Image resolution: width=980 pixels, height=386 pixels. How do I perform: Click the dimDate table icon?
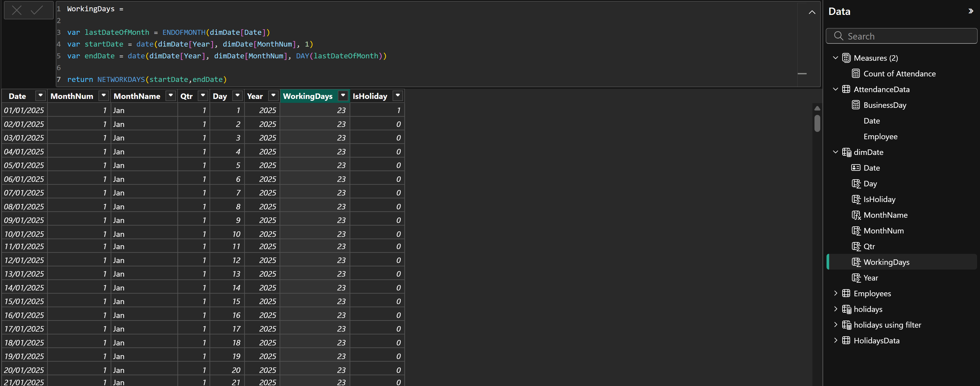(x=846, y=152)
